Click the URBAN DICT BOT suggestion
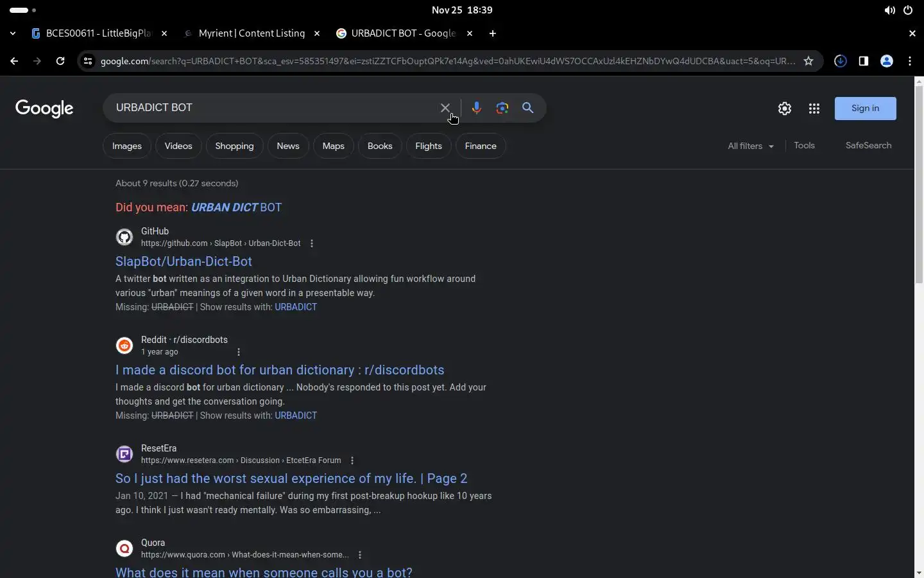The height and width of the screenshot is (578, 924). (236, 207)
